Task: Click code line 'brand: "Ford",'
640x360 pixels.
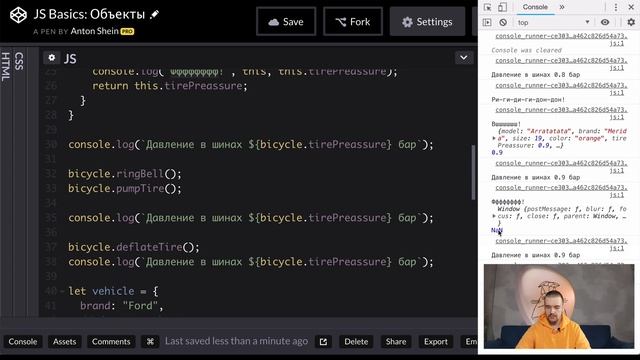Action: point(122,306)
